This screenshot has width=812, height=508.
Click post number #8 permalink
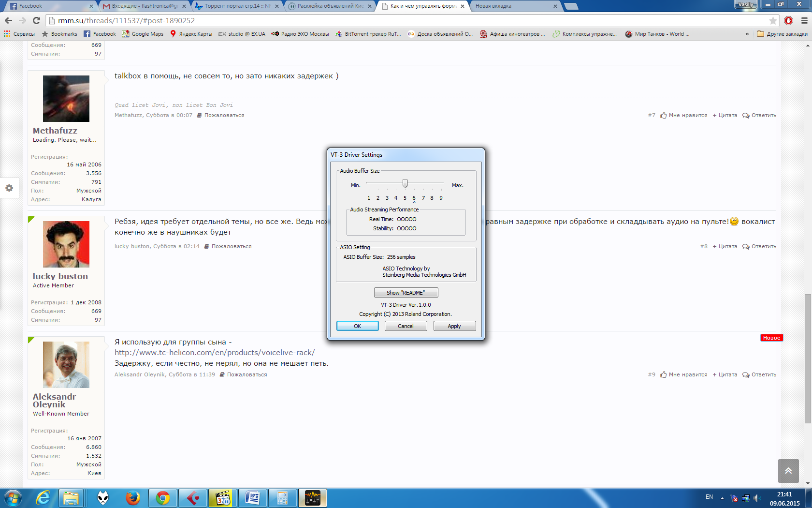point(704,246)
